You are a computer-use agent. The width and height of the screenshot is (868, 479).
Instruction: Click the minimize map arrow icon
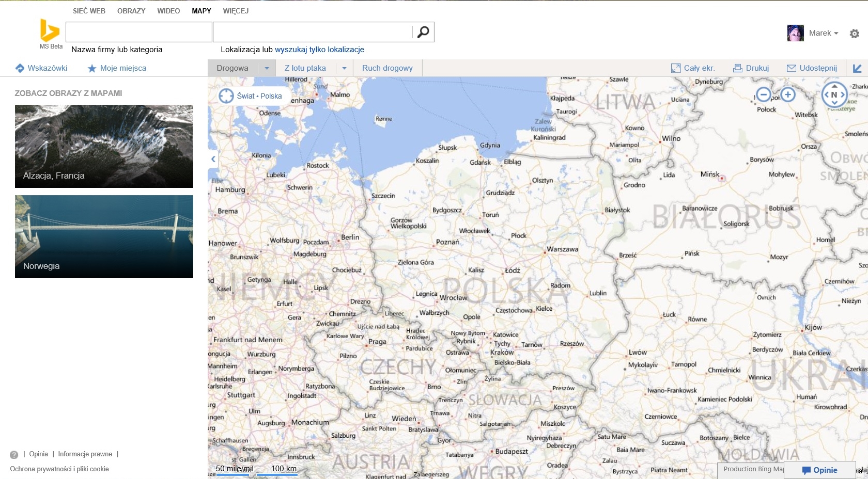(x=857, y=68)
